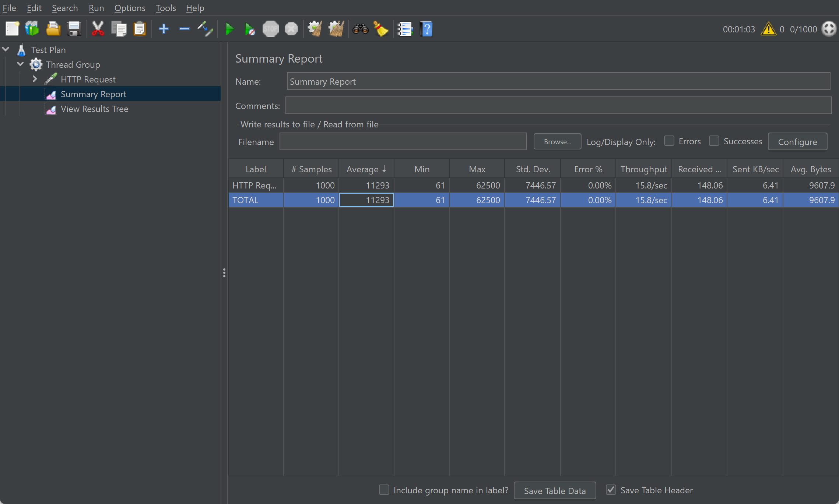Click the scissors Cut icon

coord(98,29)
